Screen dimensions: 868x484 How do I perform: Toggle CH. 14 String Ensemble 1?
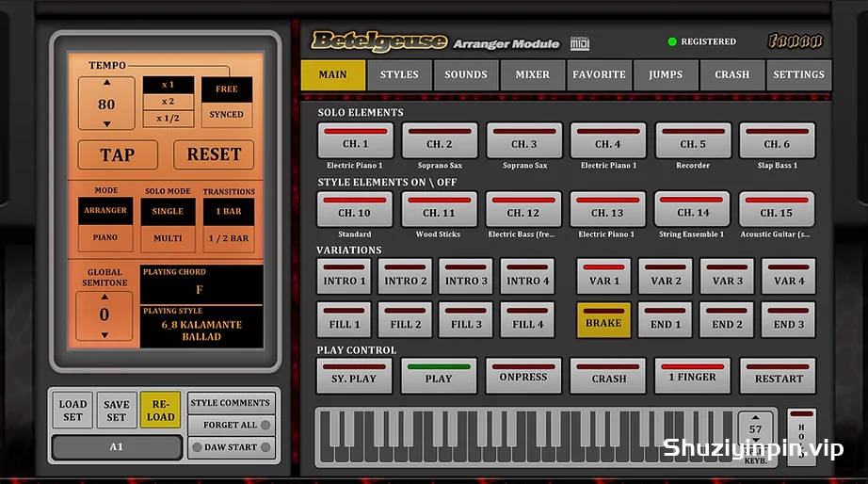pos(692,209)
